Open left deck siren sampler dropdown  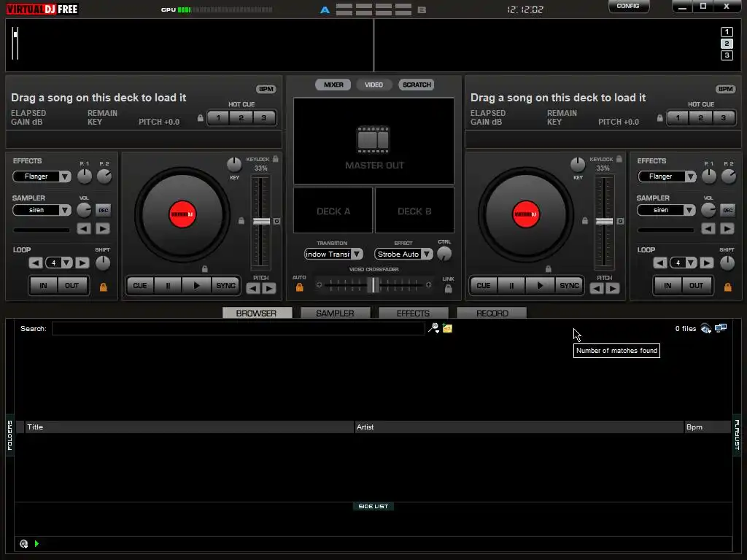click(x=65, y=210)
